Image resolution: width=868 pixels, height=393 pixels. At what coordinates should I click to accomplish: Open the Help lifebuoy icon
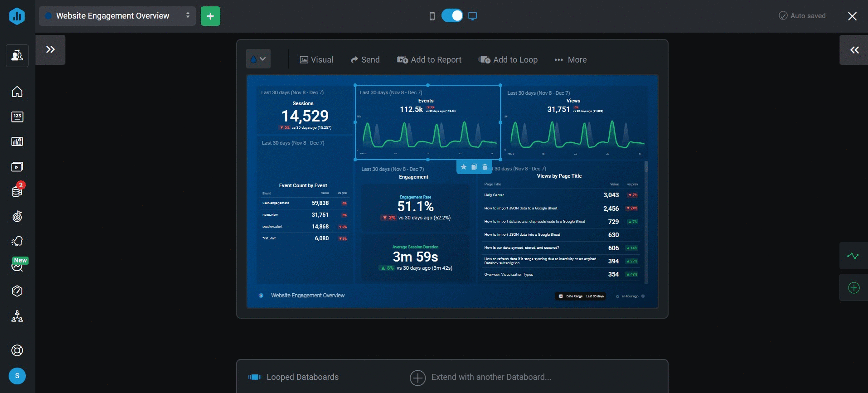(17, 350)
